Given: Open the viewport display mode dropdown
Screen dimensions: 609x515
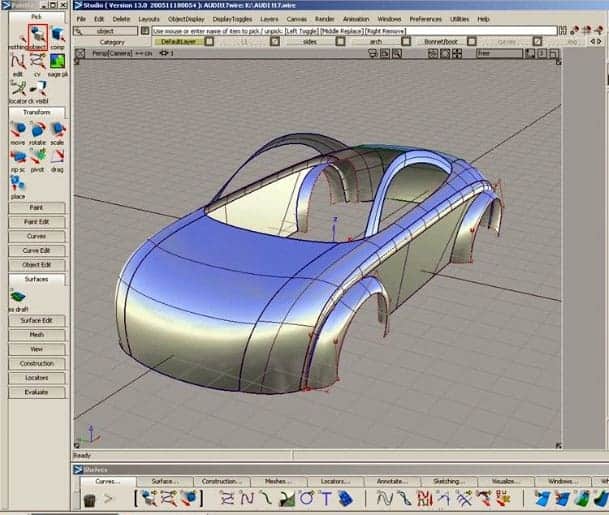Looking at the screenshot, I should click(x=499, y=53).
